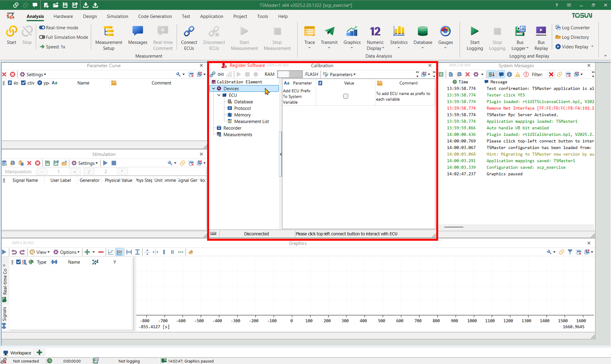Toggle the checkbox in Graphics signal list header
This screenshot has height=364, width=611.
tap(18, 262)
